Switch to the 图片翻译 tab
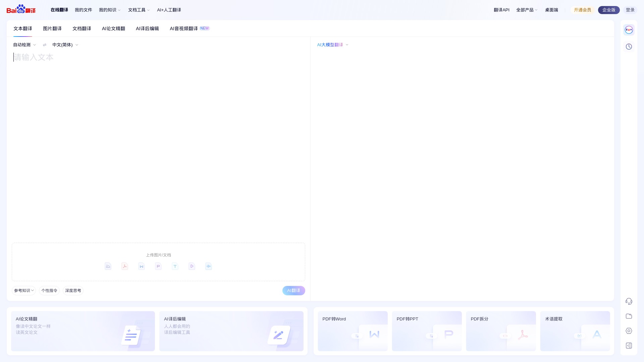644x362 pixels. coord(52,28)
